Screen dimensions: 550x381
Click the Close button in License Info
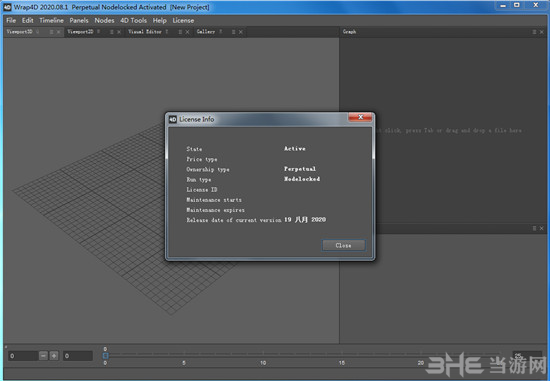point(343,245)
